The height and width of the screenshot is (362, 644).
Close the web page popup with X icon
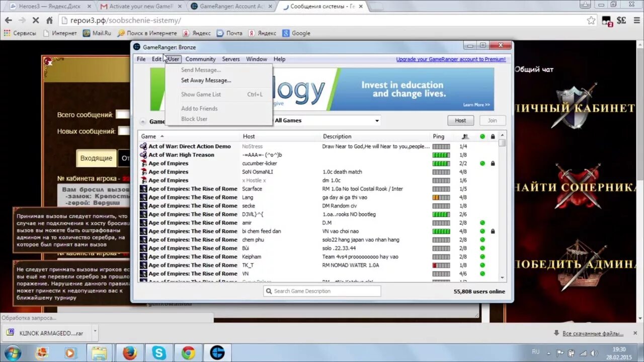pyautogui.click(x=48, y=62)
